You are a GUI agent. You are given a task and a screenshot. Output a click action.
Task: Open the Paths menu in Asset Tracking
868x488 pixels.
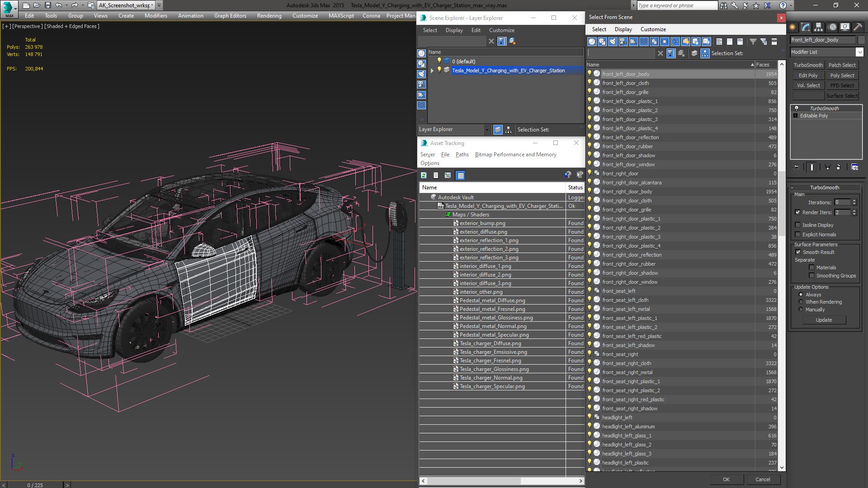pyautogui.click(x=462, y=155)
